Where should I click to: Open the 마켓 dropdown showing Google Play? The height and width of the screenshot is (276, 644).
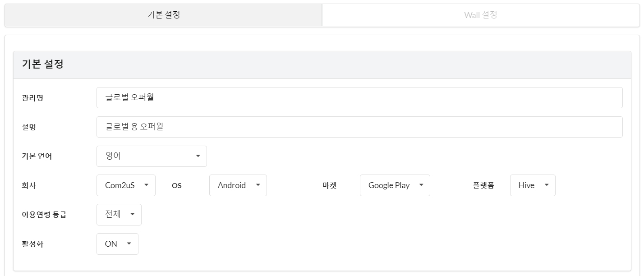pyautogui.click(x=395, y=185)
